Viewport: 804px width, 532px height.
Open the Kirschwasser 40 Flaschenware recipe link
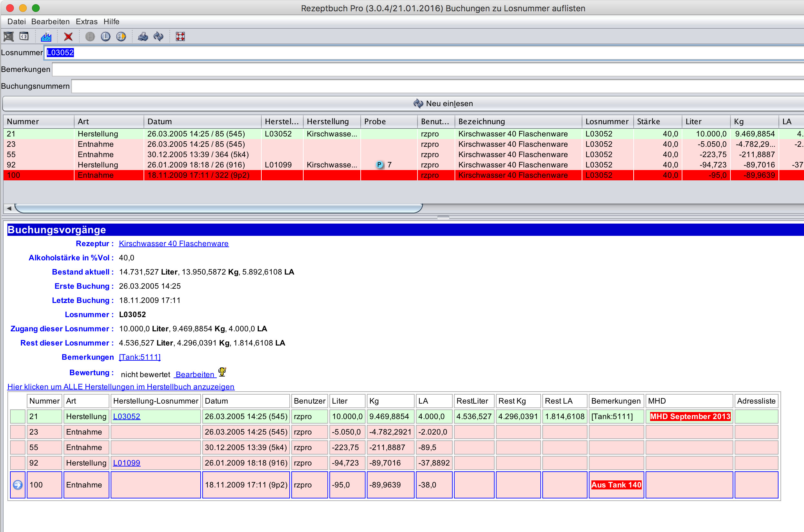(x=173, y=244)
